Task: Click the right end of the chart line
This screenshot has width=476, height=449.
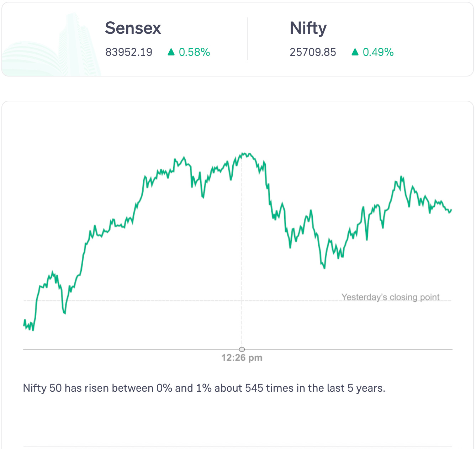Action: click(451, 210)
